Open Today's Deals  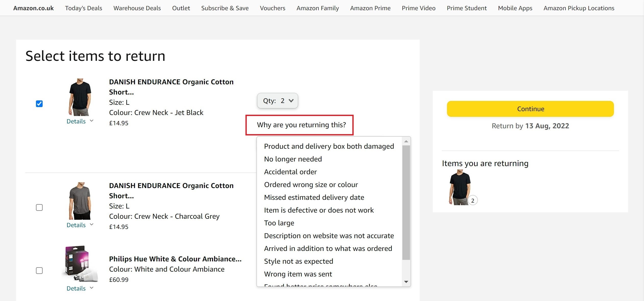coord(83,8)
